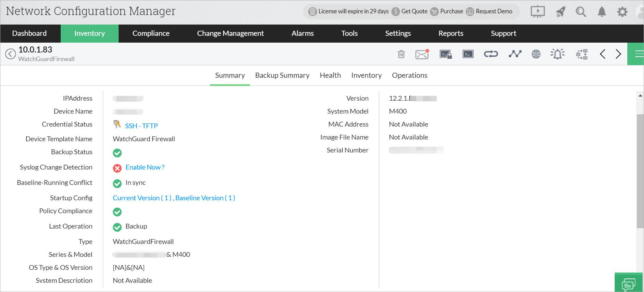Open the globe browser icon
Viewport: 644px width, 292px height.
(x=536, y=54)
